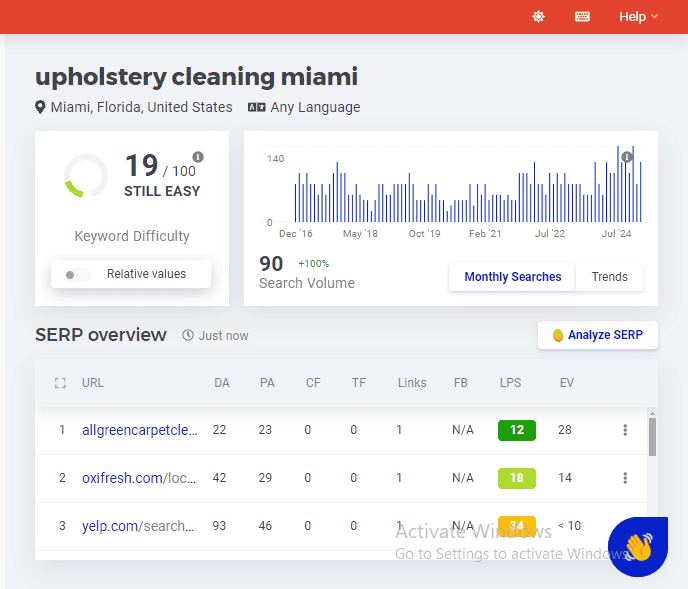Click the DA value 42 in oxifresh row
The height and width of the screenshot is (589, 688).
[x=219, y=478]
